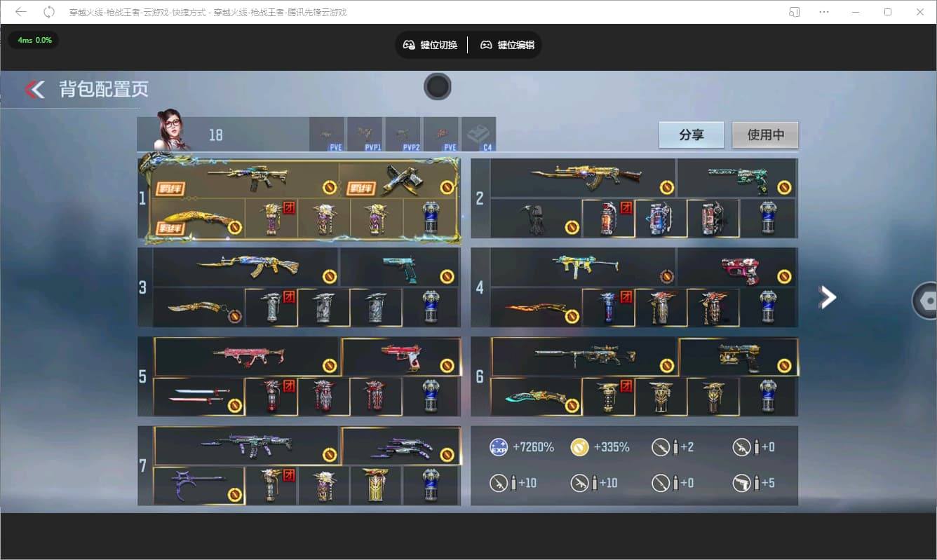Switch to the PVP1 loadout tab
This screenshot has width=937, height=560.
[365, 135]
